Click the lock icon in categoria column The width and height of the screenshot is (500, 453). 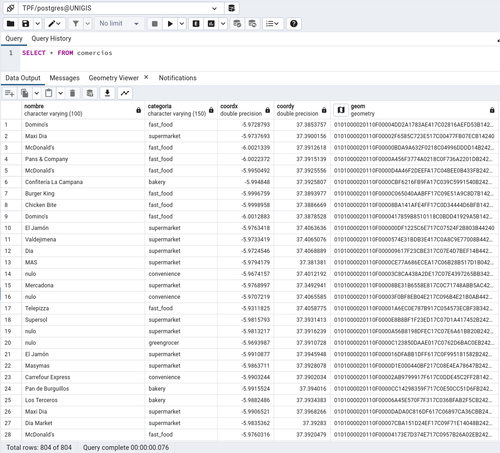(211, 110)
